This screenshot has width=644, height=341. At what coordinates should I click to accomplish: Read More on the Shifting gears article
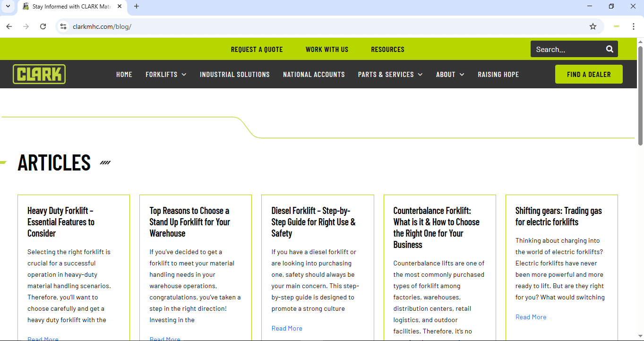pyautogui.click(x=531, y=317)
